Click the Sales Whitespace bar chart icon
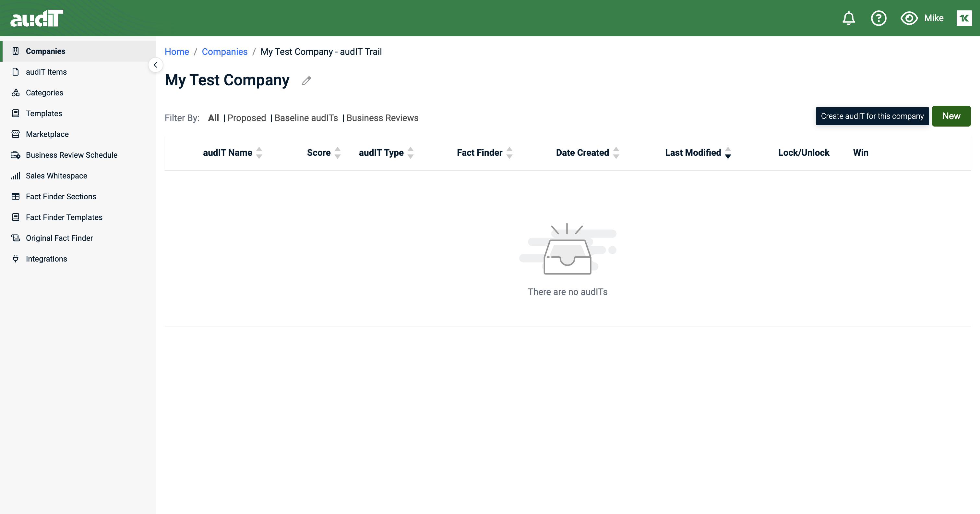The height and width of the screenshot is (514, 980). click(16, 176)
